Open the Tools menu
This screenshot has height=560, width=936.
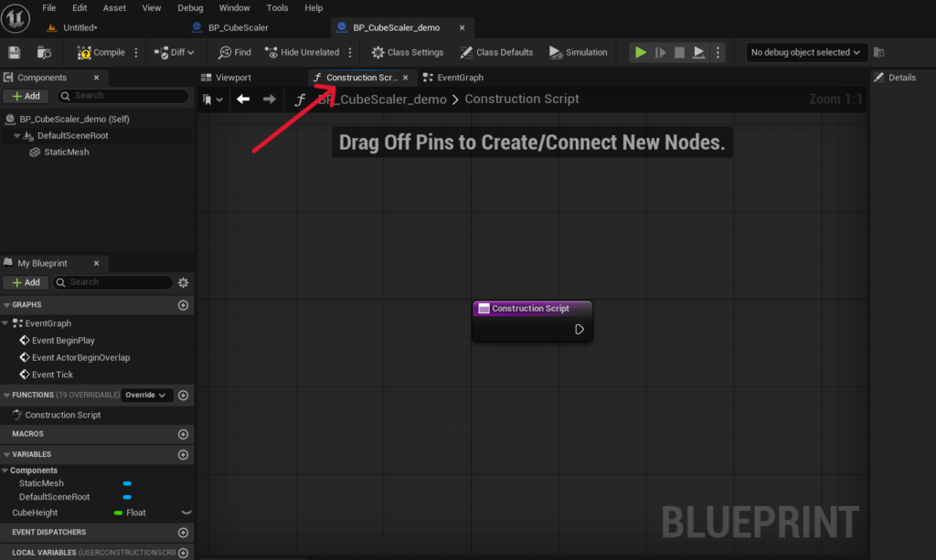coord(277,7)
